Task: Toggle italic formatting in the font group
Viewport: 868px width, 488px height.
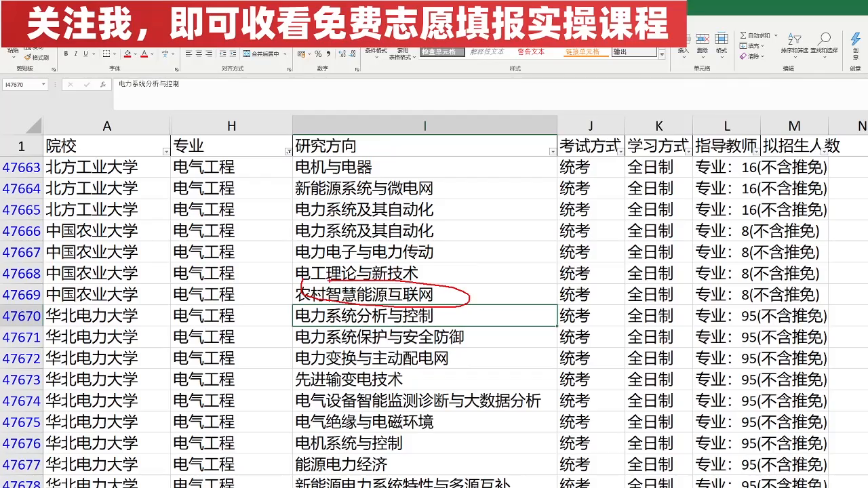Action: click(76, 54)
